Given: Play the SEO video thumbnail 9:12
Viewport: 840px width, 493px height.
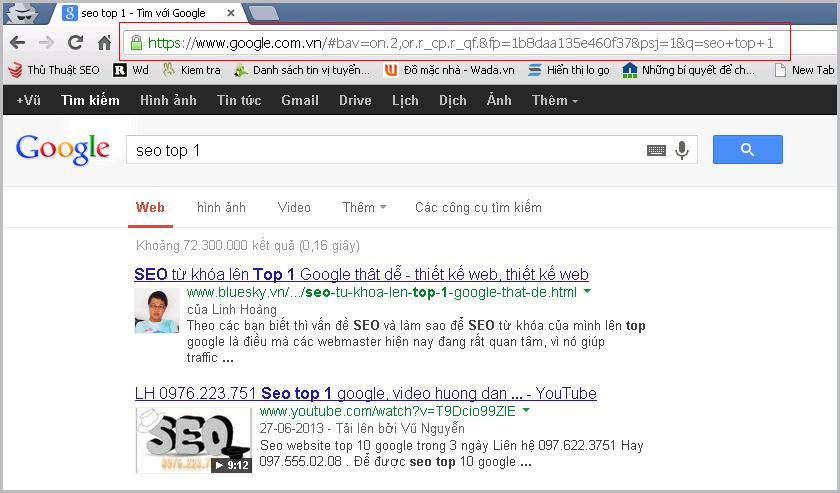Looking at the screenshot, I should tap(193, 440).
